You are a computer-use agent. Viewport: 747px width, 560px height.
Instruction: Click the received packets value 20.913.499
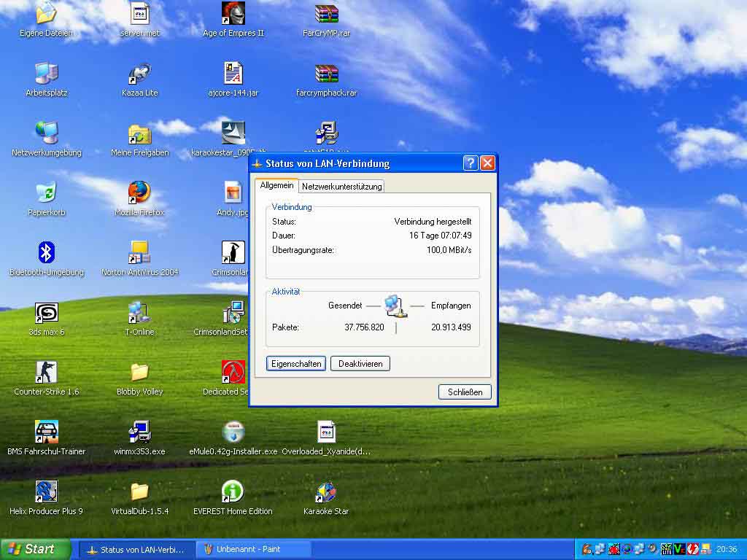451,327
